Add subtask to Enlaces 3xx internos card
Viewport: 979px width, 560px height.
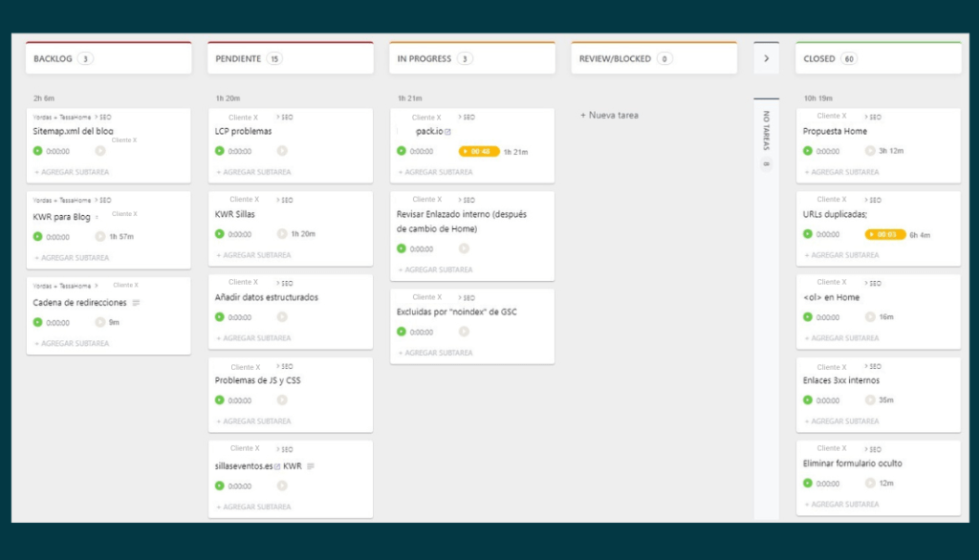pyautogui.click(x=841, y=421)
